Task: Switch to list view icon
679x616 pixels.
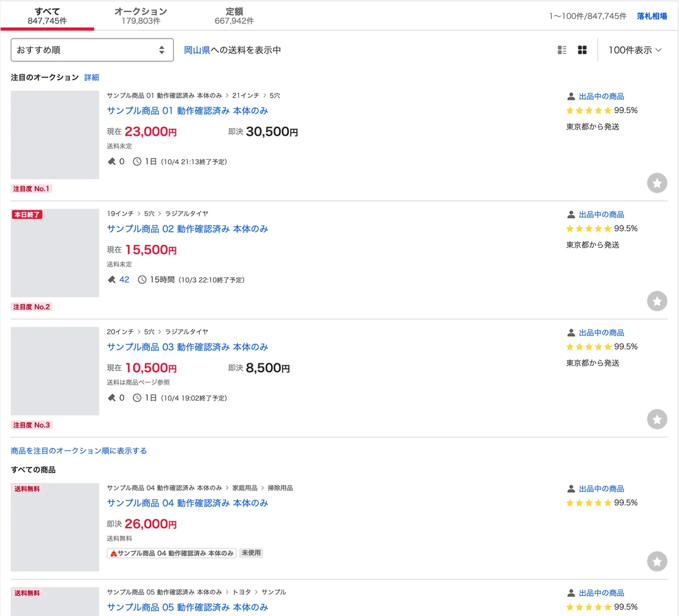Action: (x=562, y=50)
